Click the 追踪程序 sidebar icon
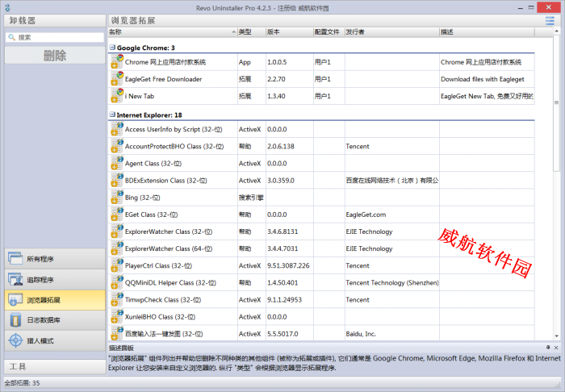The height and width of the screenshot is (392, 565). [x=15, y=279]
